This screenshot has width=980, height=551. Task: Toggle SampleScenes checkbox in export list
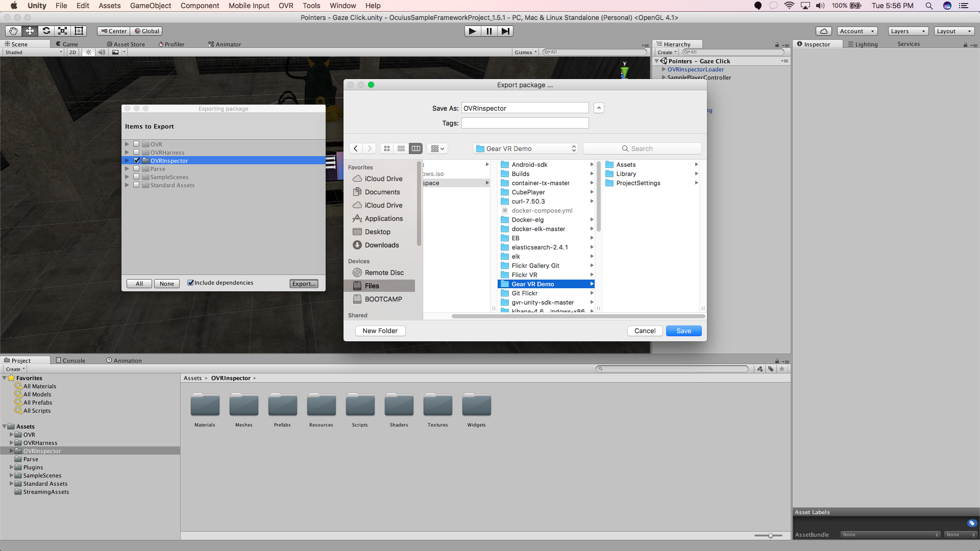coord(136,177)
